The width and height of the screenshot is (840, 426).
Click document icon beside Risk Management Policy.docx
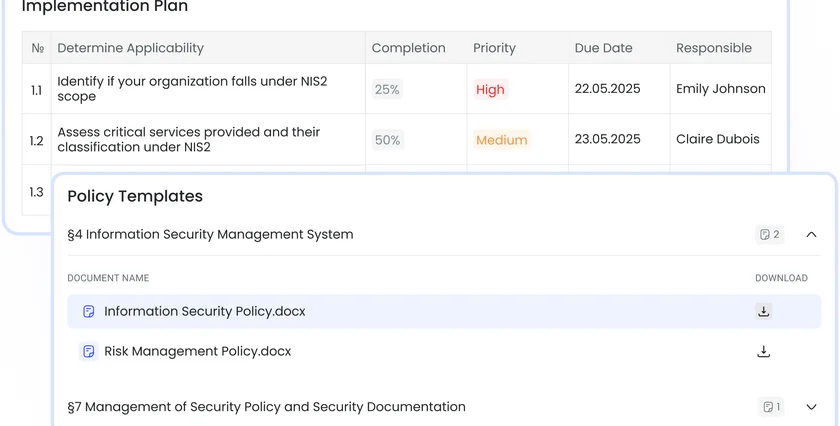click(89, 352)
